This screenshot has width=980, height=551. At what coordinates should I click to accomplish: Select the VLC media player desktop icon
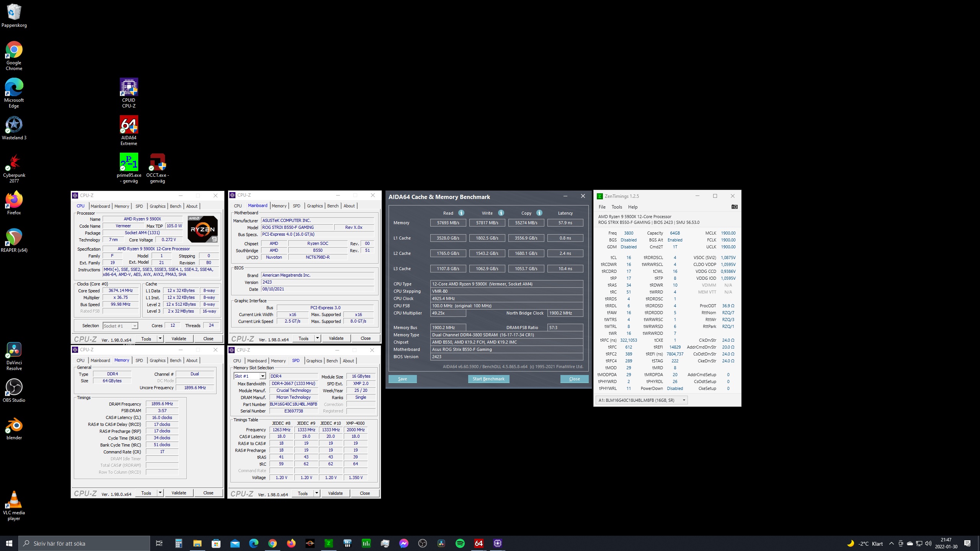[14, 505]
